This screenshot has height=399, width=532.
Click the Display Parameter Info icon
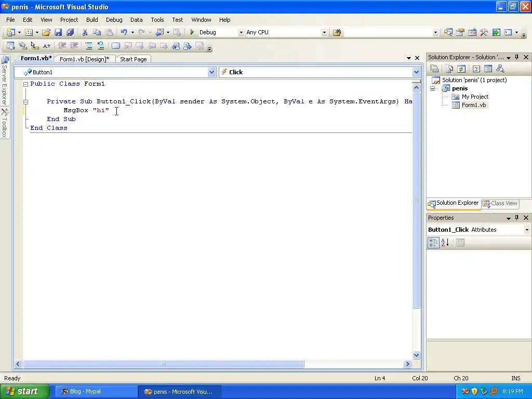point(23,46)
